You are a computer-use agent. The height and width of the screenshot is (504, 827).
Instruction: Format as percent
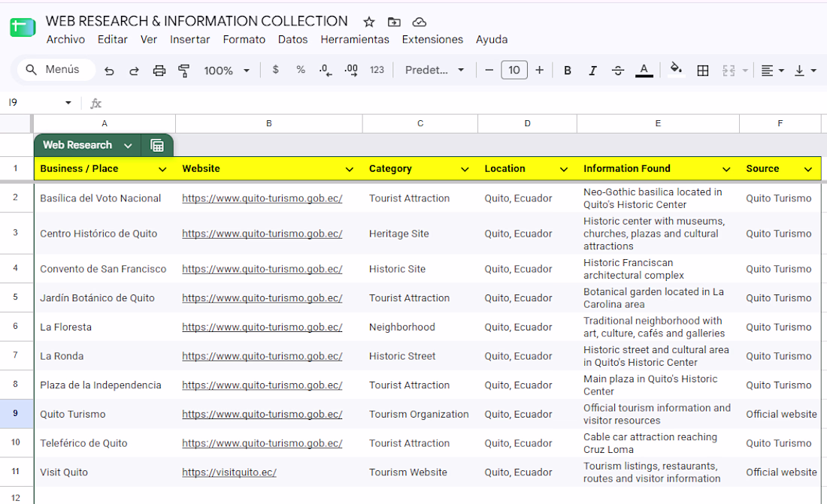(x=301, y=70)
